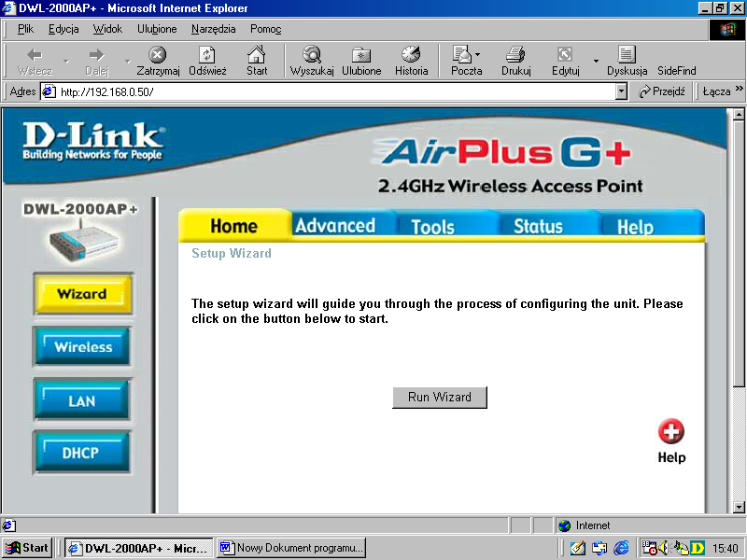
Task: Open the Wireless settings button
Action: pos(82,346)
